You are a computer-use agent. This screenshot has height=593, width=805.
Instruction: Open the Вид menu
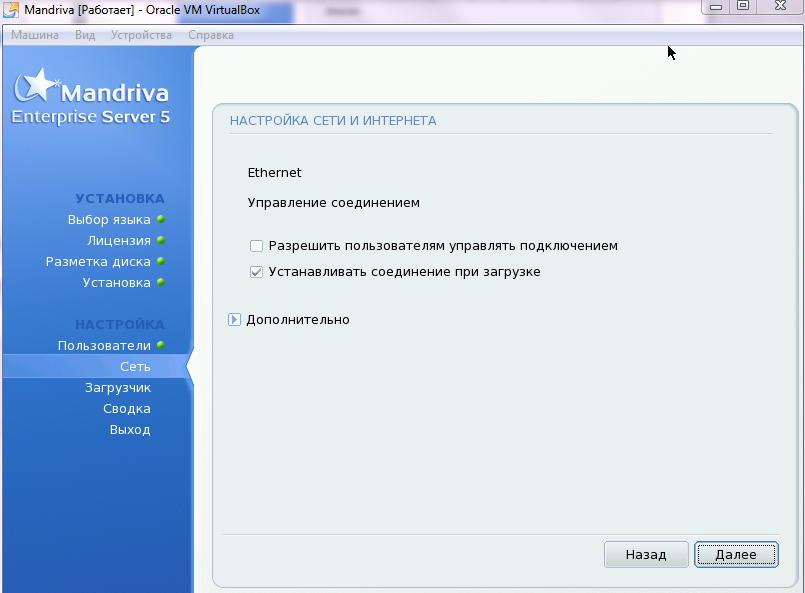pos(85,35)
